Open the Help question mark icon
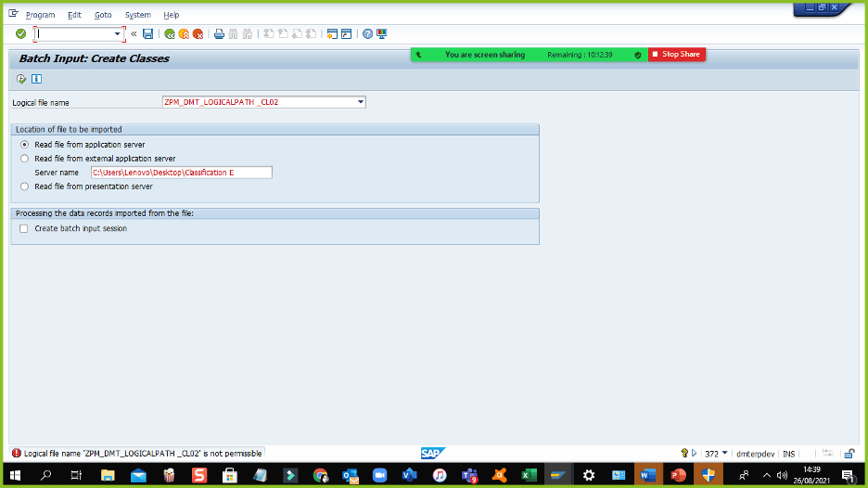This screenshot has width=868, height=488. click(368, 34)
